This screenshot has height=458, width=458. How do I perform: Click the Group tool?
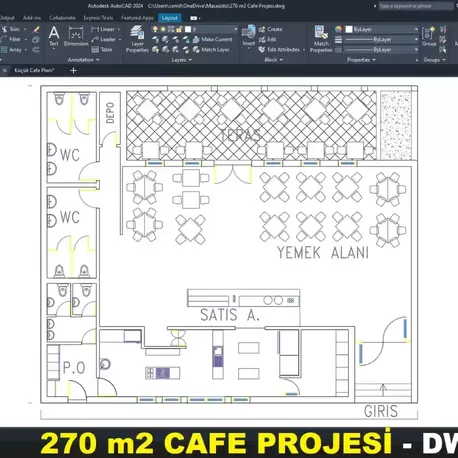point(429,36)
